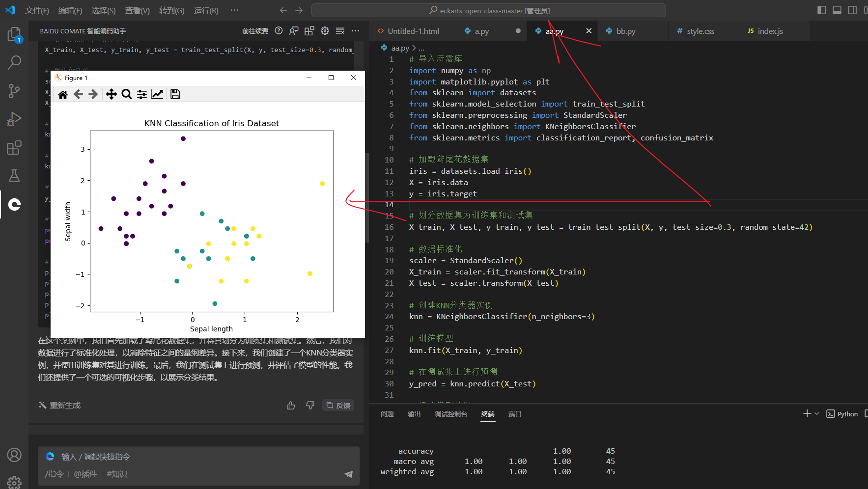Viewport: 868px width, 489px height.
Task: Click the Comate list lines icon
Action: tap(340, 31)
